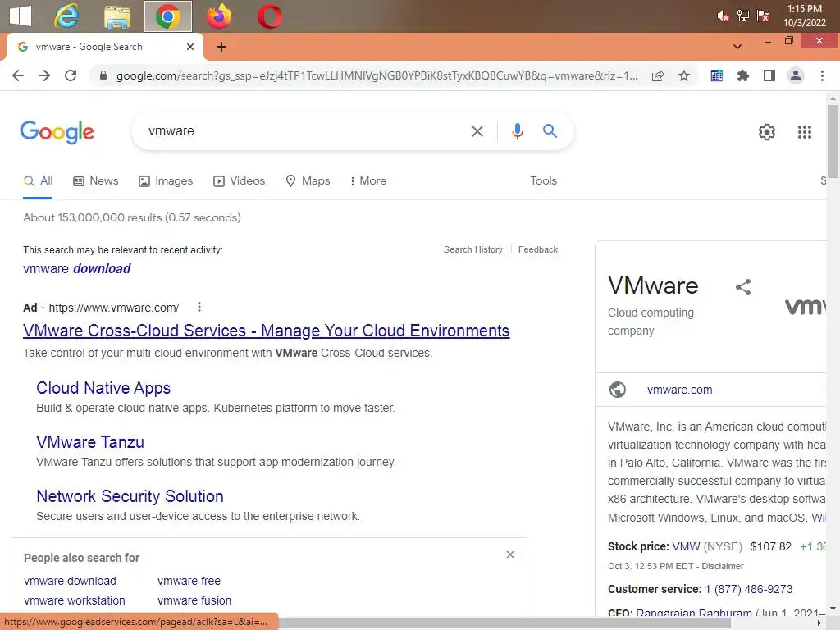This screenshot has width=840, height=630.
Task: Open Google apps grid
Action: click(x=805, y=132)
